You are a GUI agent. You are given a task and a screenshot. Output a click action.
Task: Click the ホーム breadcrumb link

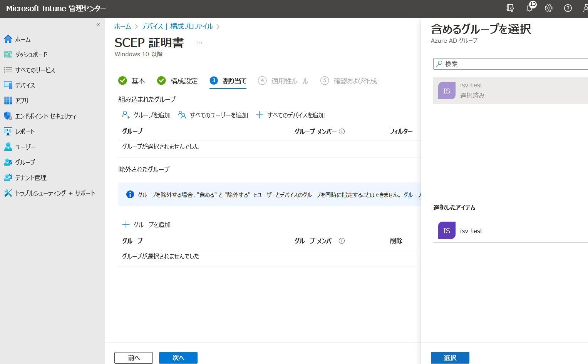pyautogui.click(x=123, y=27)
